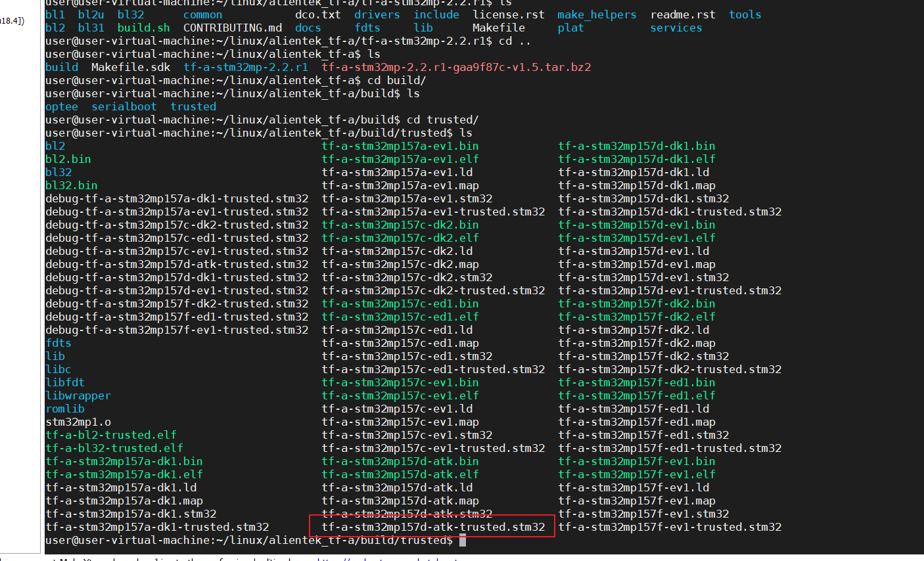The width and height of the screenshot is (924, 561).
Task: Click the plat directory entry
Action: [x=571, y=28]
